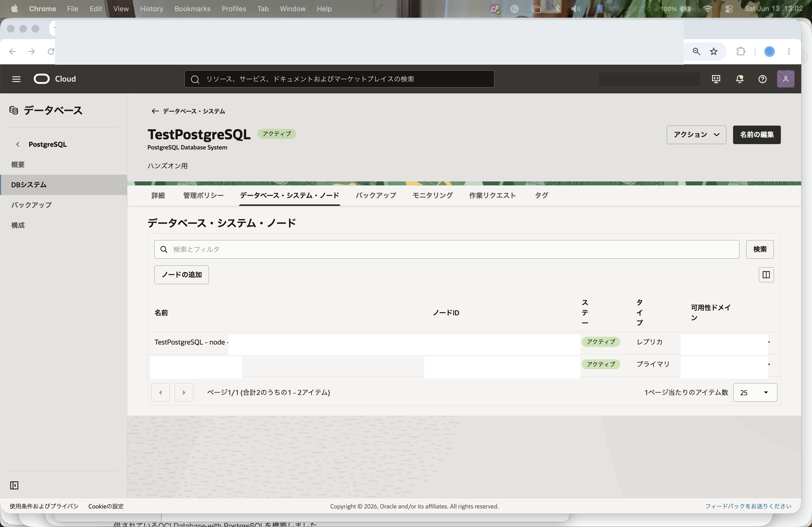Open the items-per-page dropdown showing 25
Screen dimensions: 812x527
(x=755, y=392)
